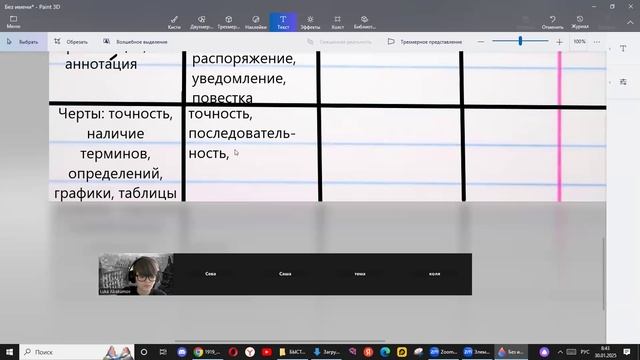Viewport: 640px width, 360px height.
Task: Click the vertical canvas scrollbar
Action: point(604,273)
